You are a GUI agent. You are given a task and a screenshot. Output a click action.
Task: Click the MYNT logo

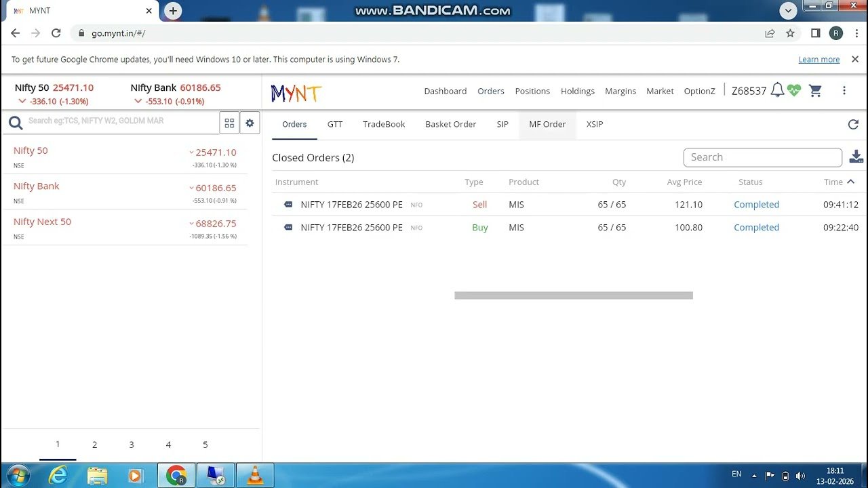coord(295,91)
